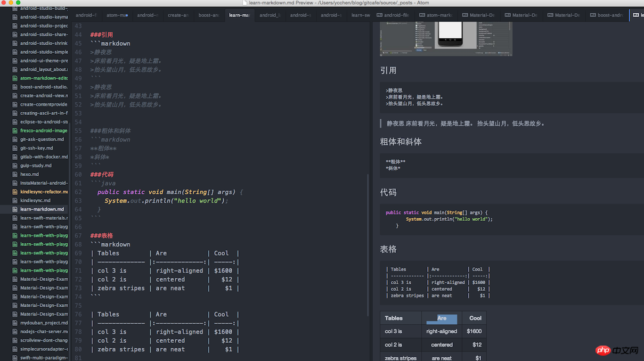The height and width of the screenshot is (361, 644).
Task: Switch to the android_la editor tab
Action: click(270, 15)
